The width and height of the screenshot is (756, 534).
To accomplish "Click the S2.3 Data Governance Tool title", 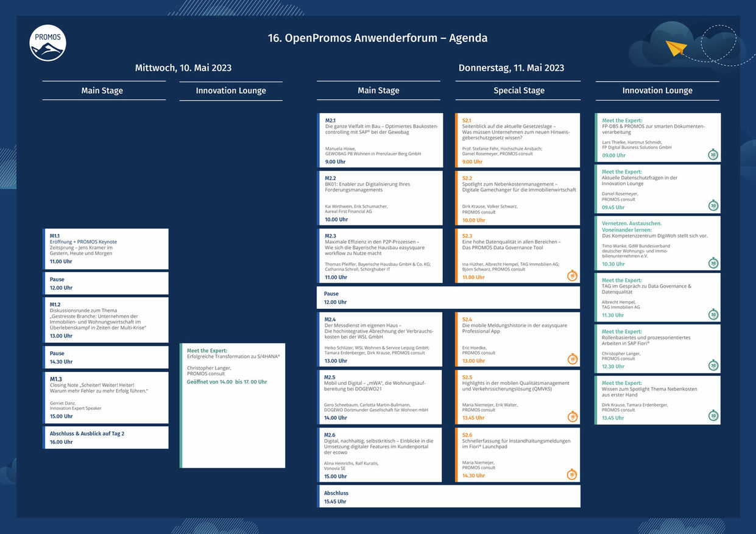I will click(512, 245).
